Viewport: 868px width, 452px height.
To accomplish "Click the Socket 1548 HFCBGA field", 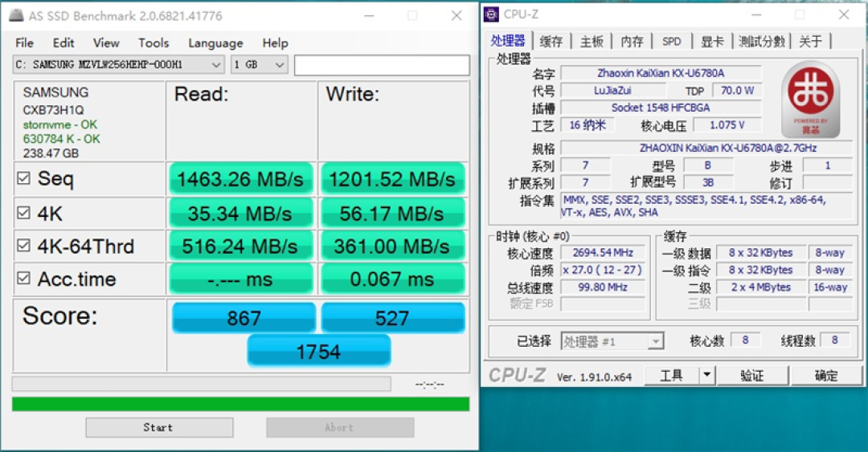I will coord(661,108).
